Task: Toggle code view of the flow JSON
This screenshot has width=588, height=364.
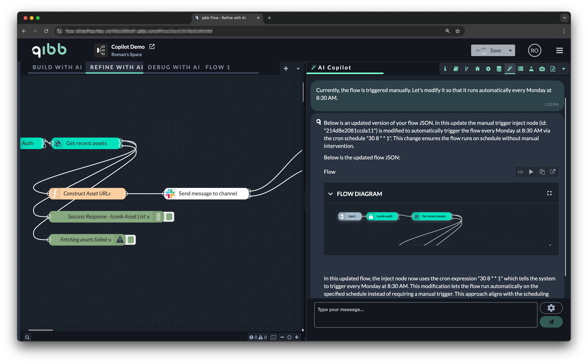Action: [x=521, y=172]
